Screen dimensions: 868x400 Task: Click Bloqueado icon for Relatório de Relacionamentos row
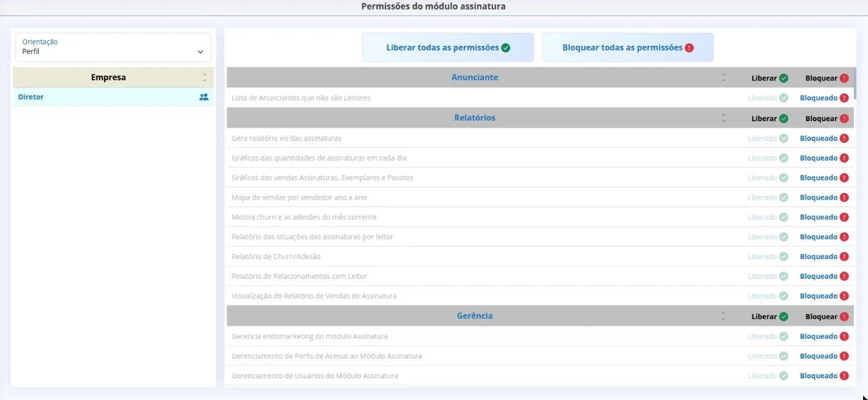coord(844,276)
